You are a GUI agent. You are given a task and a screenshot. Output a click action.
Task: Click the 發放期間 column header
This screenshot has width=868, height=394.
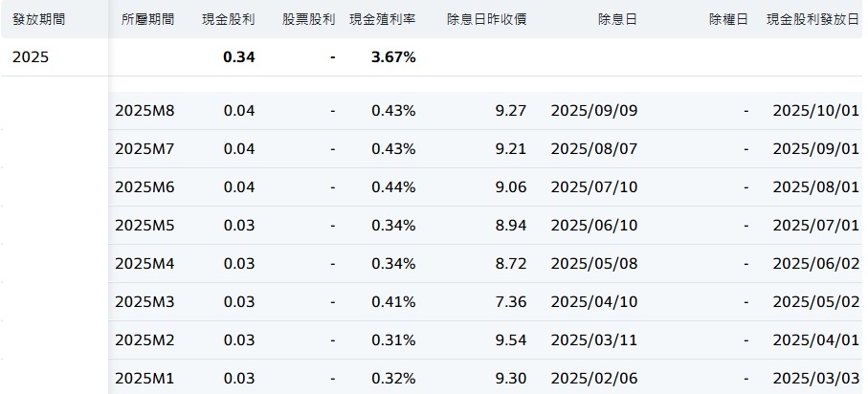(x=38, y=19)
